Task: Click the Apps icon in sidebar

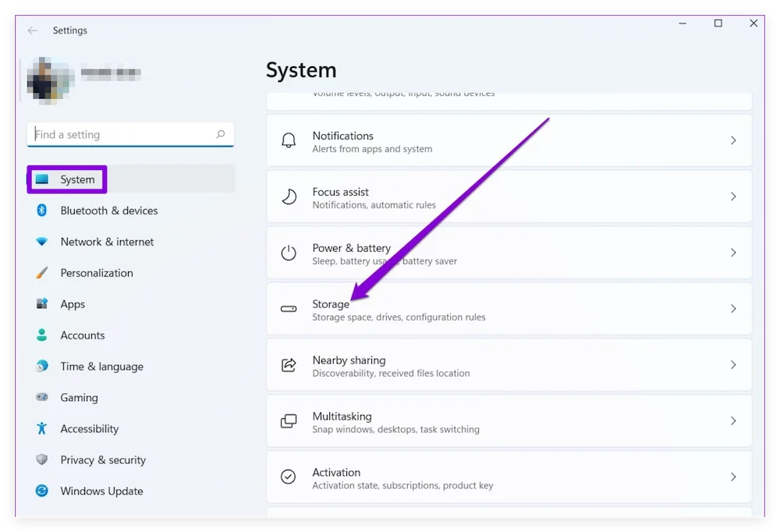Action: (x=42, y=303)
